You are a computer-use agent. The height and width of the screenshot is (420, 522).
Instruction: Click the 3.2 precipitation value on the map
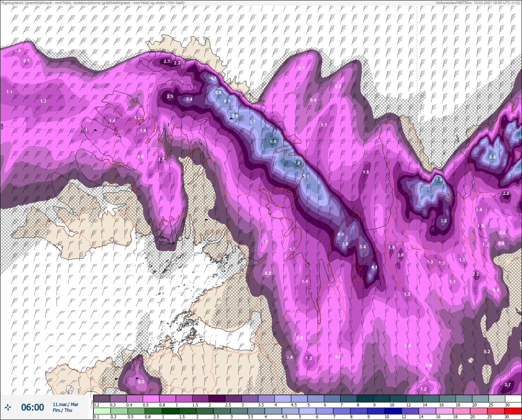point(444,221)
